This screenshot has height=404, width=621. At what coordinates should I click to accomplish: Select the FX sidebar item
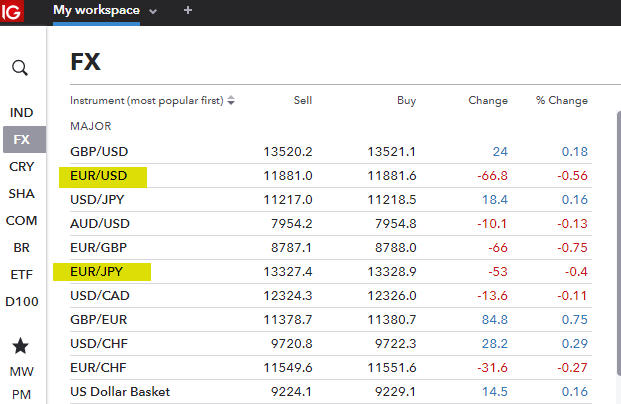point(24,139)
